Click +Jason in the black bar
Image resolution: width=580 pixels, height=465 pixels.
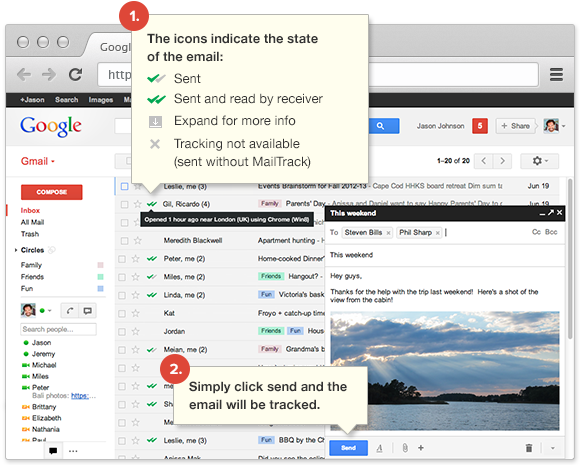pyautogui.click(x=32, y=100)
